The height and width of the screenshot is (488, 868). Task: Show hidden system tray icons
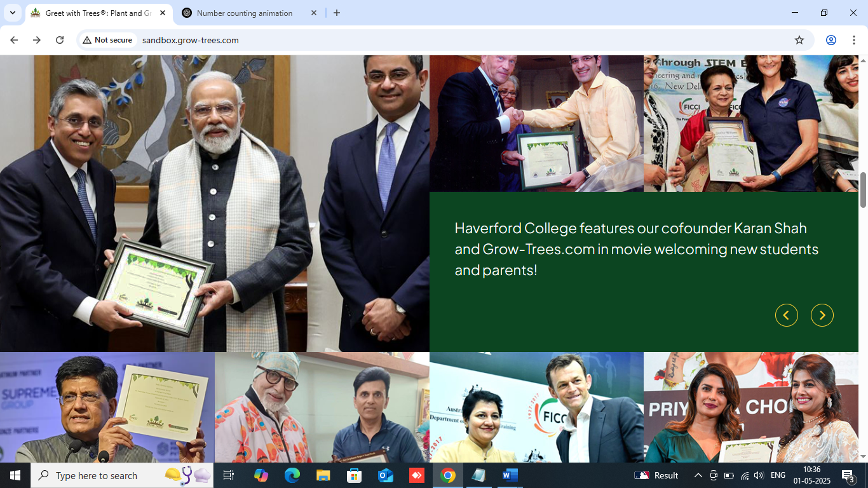point(698,475)
